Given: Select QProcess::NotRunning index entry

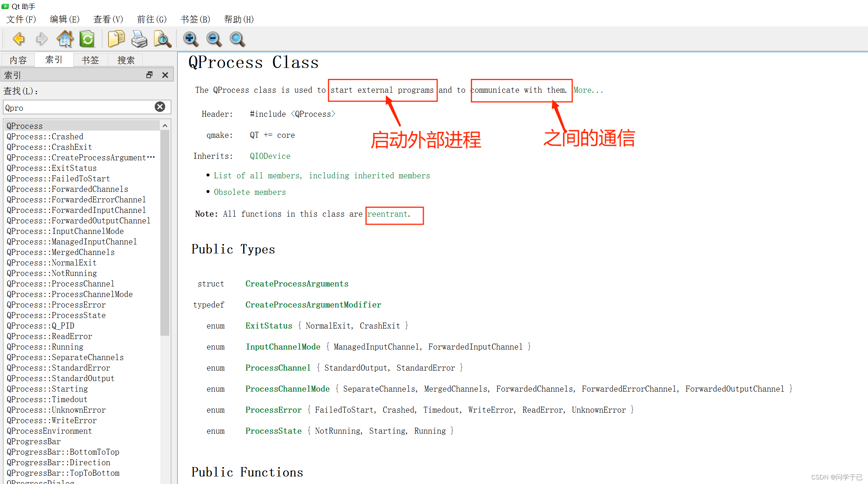Looking at the screenshot, I should tap(82, 273).
